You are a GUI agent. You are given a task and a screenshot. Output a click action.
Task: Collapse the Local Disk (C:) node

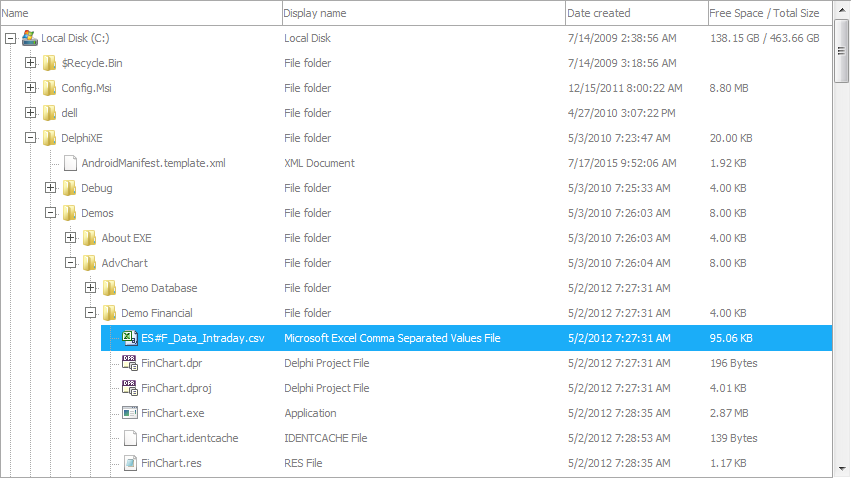pos(10,38)
